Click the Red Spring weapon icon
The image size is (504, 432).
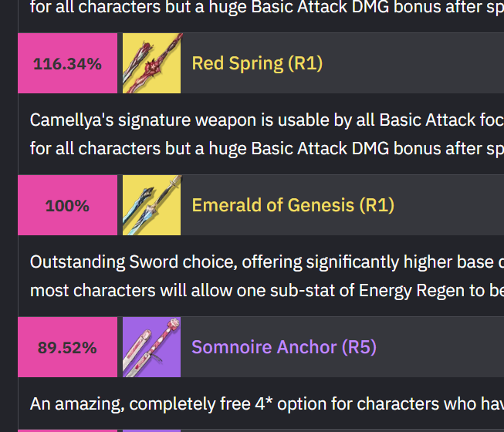tap(152, 63)
